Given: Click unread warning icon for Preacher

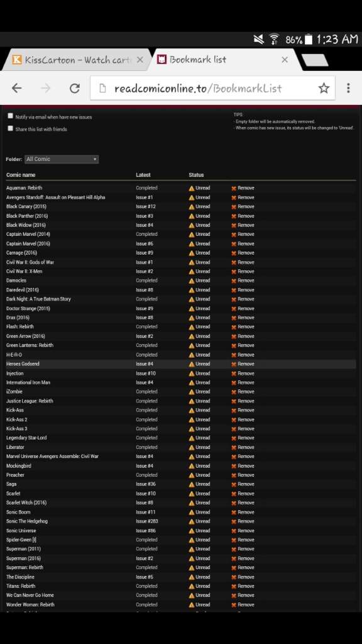Looking at the screenshot, I should pos(191,475).
